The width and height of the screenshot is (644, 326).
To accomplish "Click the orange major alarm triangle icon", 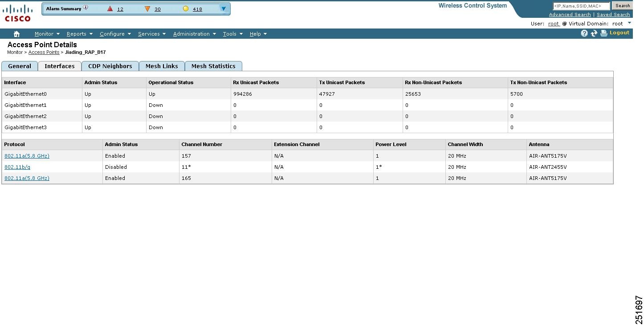I will point(147,8).
